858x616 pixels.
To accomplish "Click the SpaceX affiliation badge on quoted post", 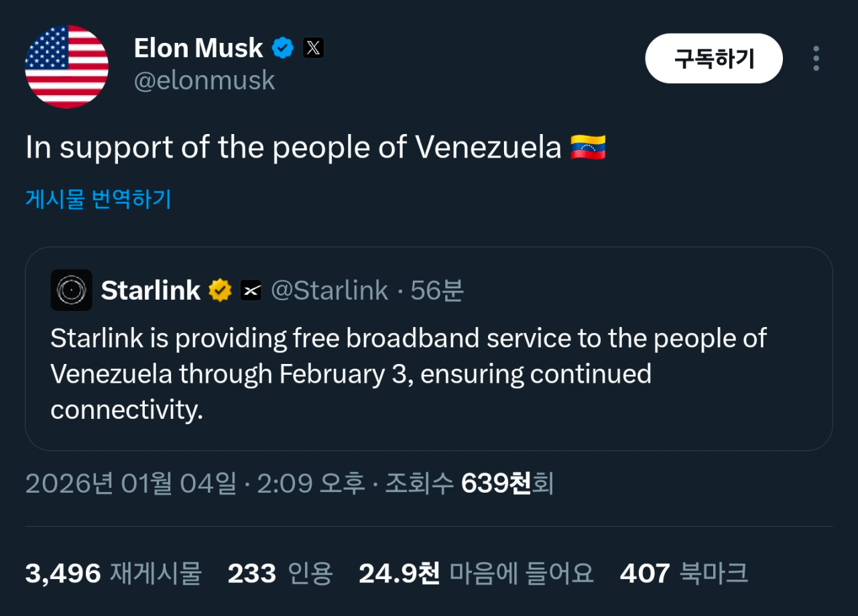I will click(251, 290).
